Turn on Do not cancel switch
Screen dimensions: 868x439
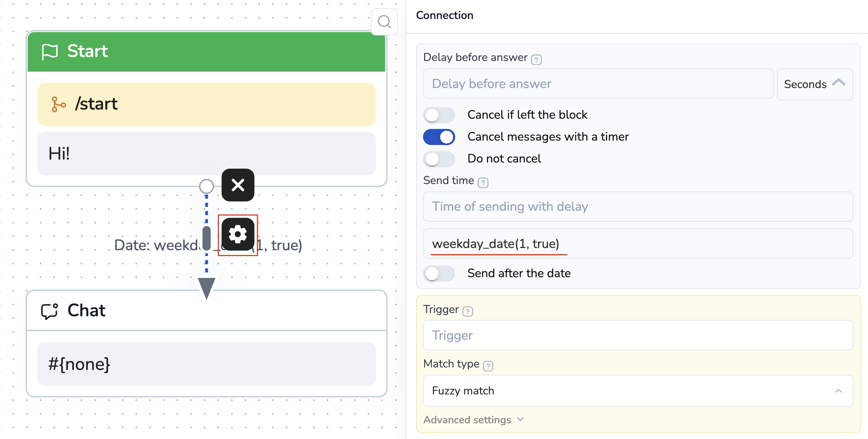[439, 159]
